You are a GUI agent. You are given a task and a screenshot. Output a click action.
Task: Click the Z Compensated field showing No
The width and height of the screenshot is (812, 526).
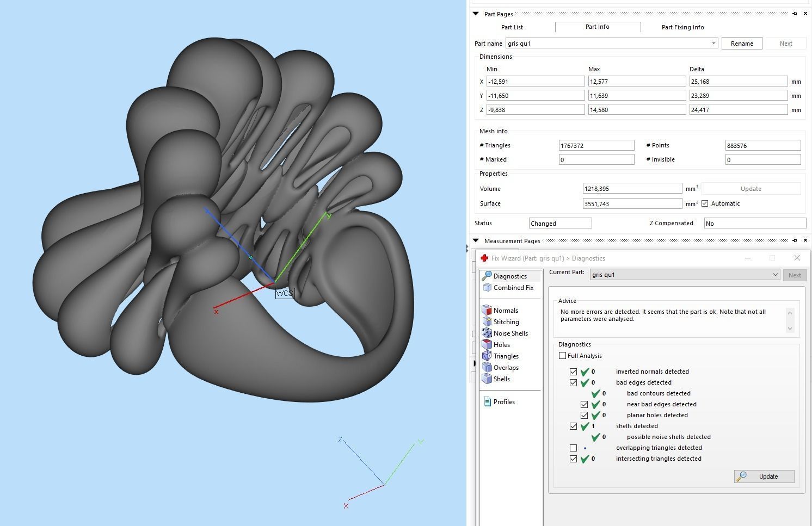(755, 223)
